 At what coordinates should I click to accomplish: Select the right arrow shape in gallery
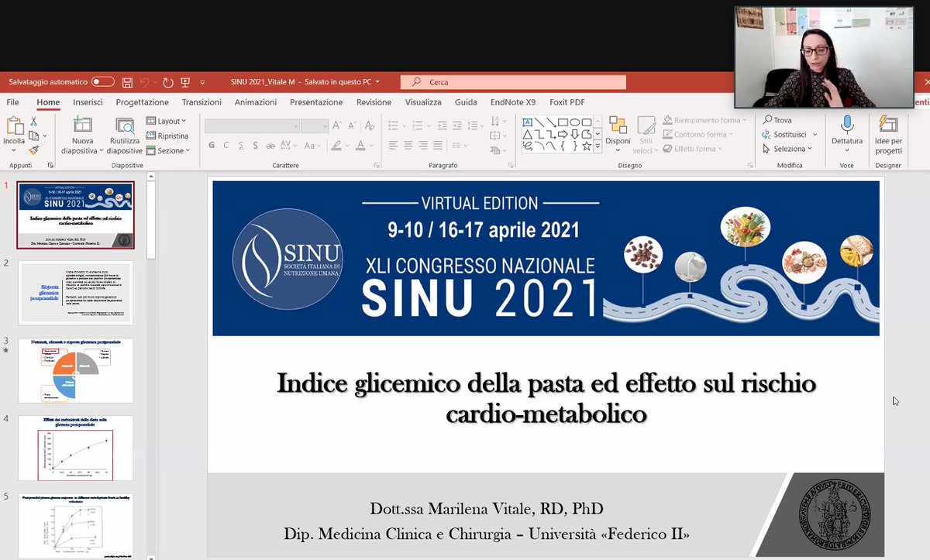pos(563,134)
